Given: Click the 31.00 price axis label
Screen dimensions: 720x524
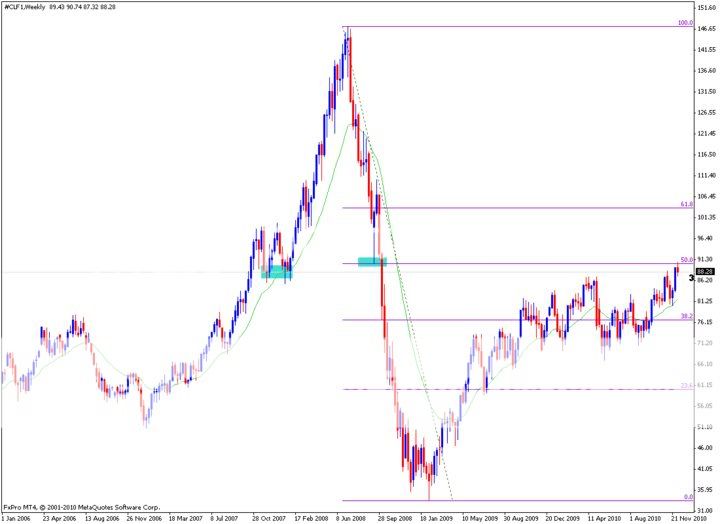Looking at the screenshot, I should [706, 511].
